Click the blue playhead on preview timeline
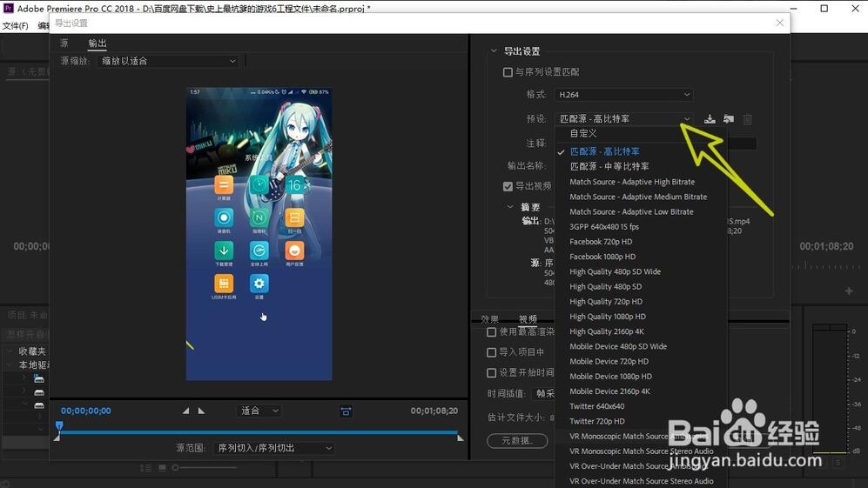This screenshot has height=488, width=868. click(59, 426)
